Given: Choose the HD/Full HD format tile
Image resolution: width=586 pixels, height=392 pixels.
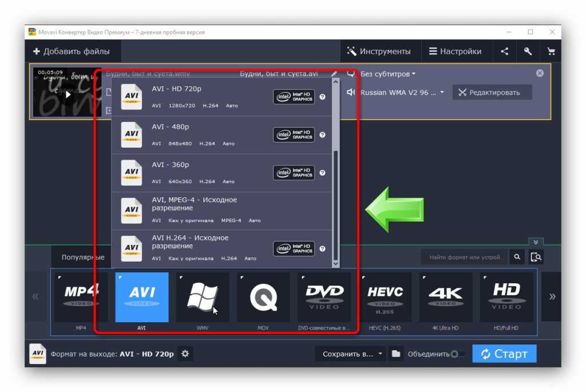Looking at the screenshot, I should [x=506, y=297].
